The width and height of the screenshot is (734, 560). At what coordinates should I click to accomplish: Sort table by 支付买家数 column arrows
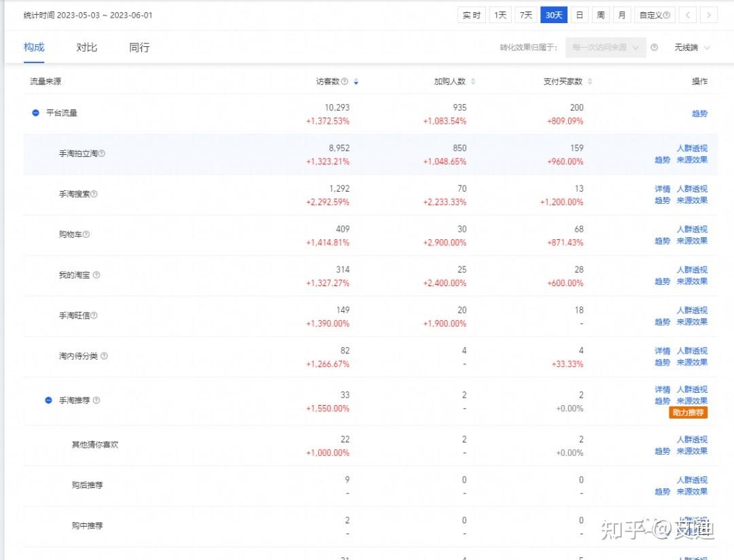click(x=590, y=82)
